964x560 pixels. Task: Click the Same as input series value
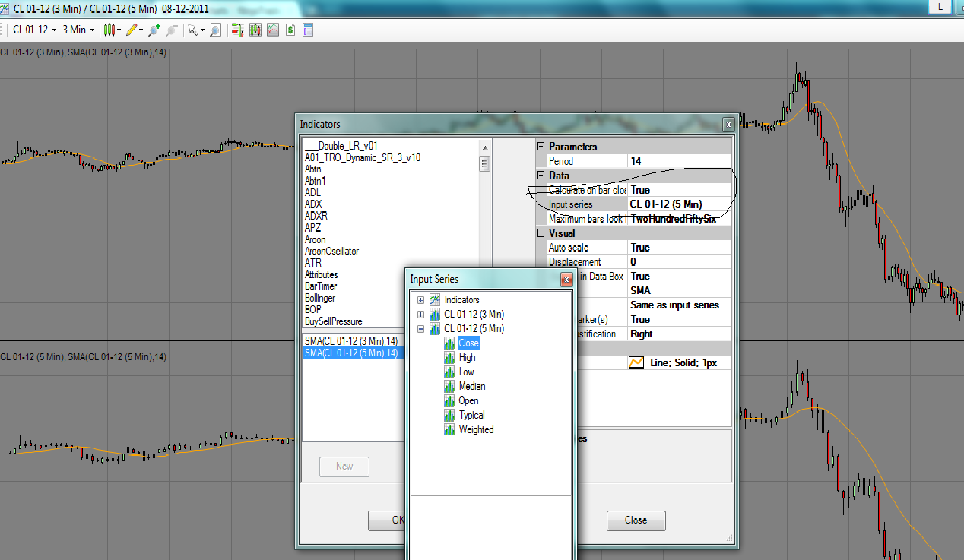point(680,305)
